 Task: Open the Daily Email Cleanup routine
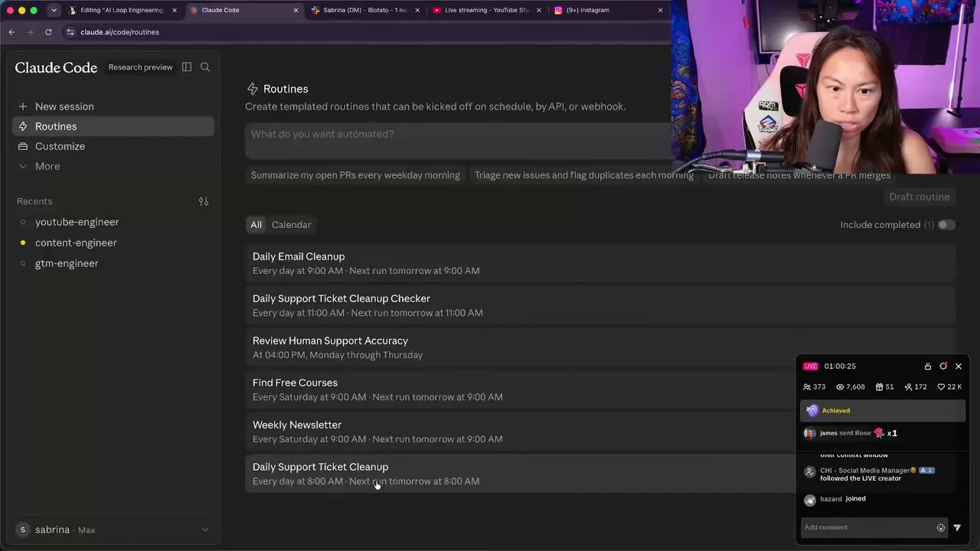(x=600, y=263)
